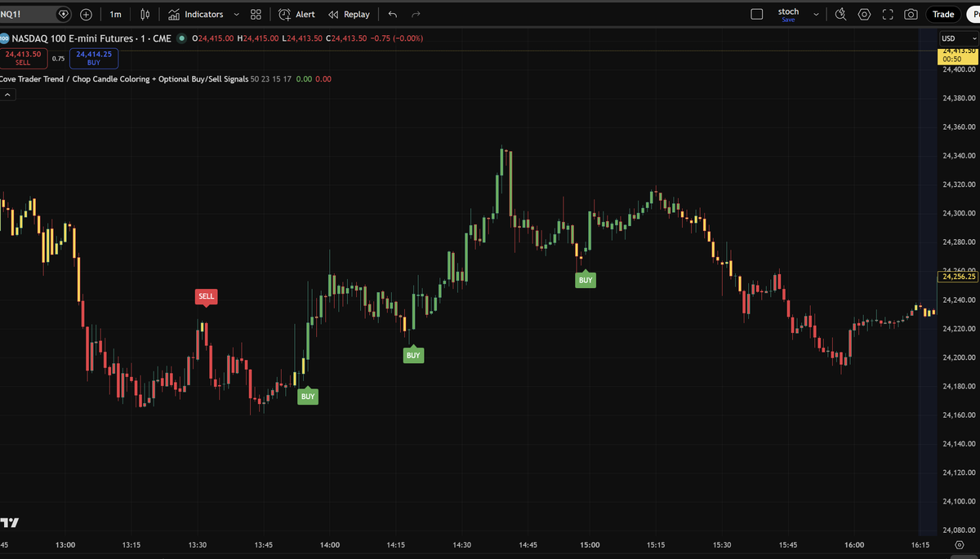Click the Save link under the stoch layout
Image resolution: width=980 pixels, height=559 pixels.
[x=788, y=20]
